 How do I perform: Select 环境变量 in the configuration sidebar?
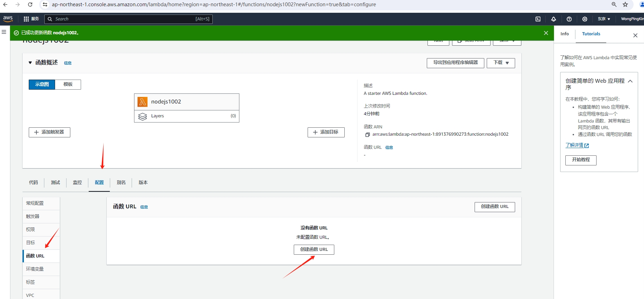(41, 269)
